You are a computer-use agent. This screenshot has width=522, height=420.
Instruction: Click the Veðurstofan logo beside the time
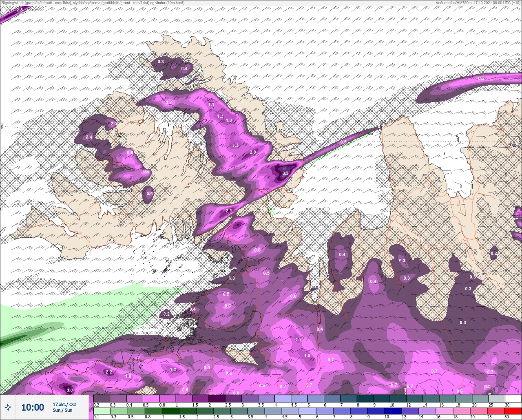click(x=8, y=407)
